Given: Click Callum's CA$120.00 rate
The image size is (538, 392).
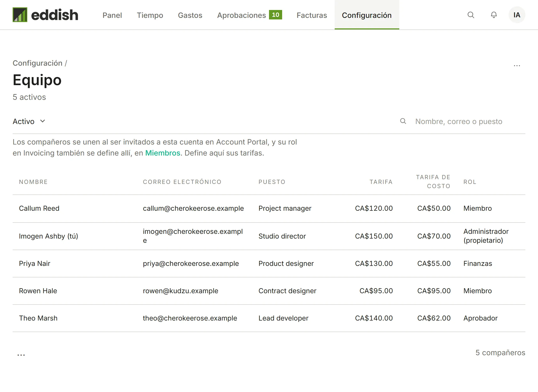Looking at the screenshot, I should [374, 208].
